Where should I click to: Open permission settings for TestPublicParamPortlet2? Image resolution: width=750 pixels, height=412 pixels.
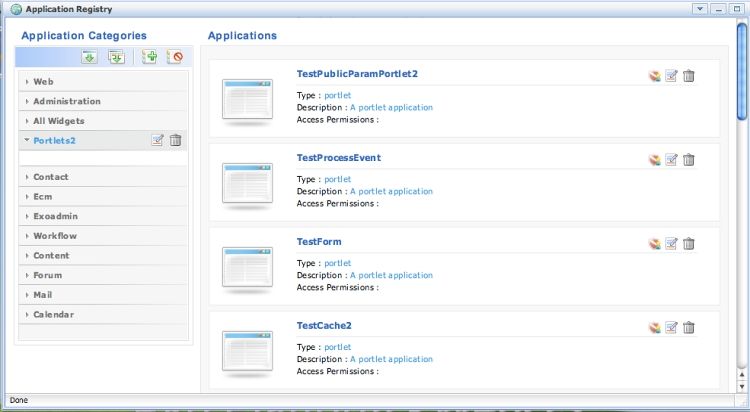point(654,76)
